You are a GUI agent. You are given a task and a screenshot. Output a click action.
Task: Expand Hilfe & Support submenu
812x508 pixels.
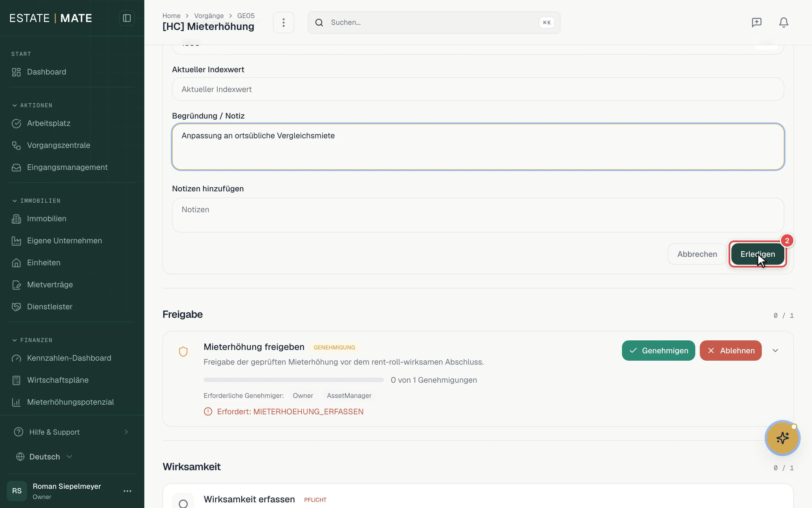126,432
